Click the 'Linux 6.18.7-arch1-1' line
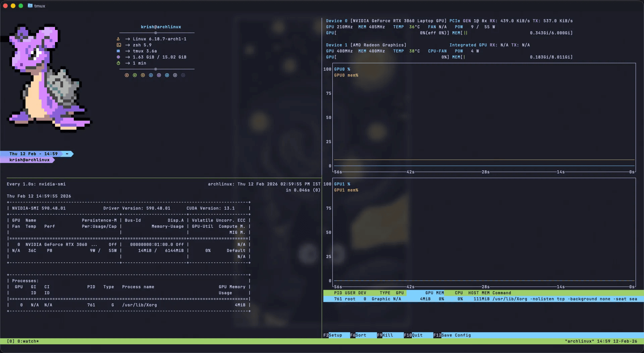The image size is (644, 353). (x=160, y=39)
